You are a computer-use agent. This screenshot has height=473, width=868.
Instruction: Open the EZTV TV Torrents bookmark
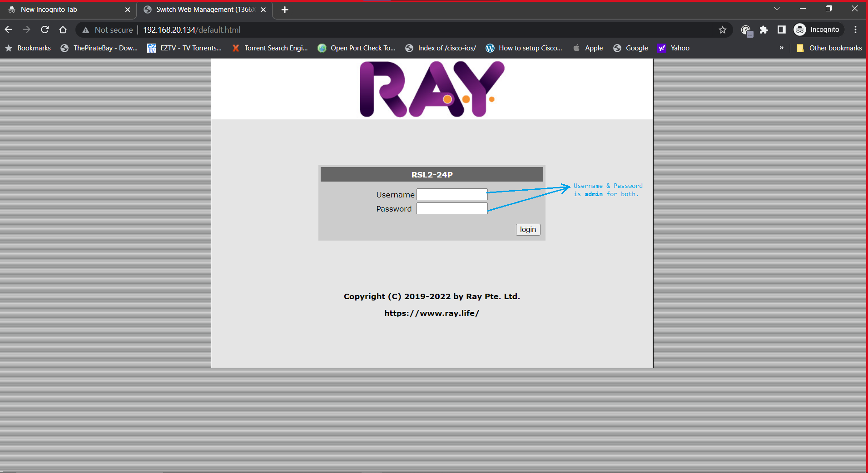pyautogui.click(x=185, y=48)
